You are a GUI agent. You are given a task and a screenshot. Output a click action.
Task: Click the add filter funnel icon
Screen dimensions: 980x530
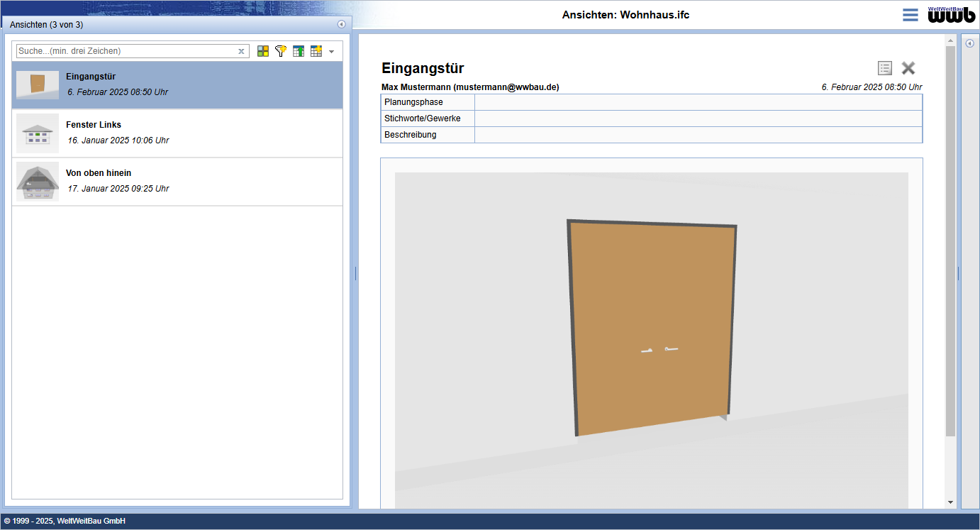[x=281, y=51]
